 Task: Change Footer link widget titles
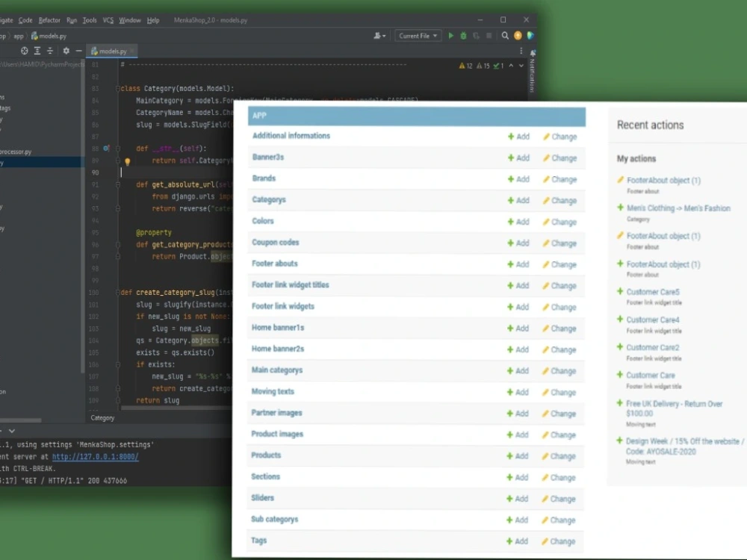(560, 286)
